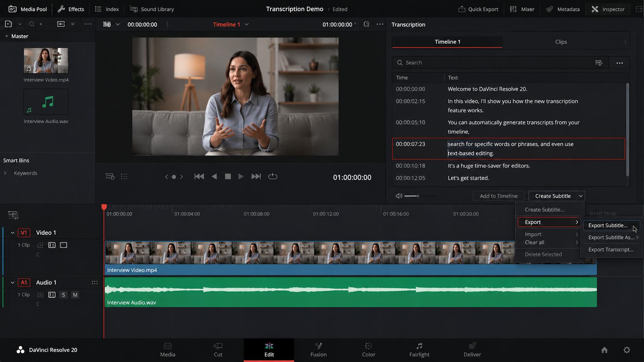Switch to Clips transcription tab
Screen dimensions: 644x362
[x=561, y=42]
